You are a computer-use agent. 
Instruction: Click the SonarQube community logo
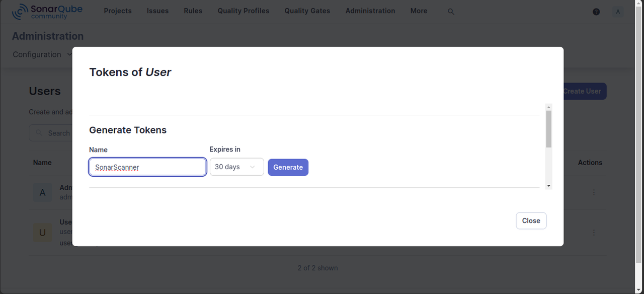[x=47, y=12]
